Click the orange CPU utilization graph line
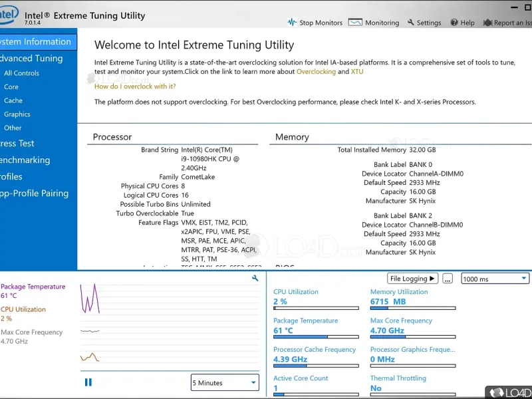Viewport: 532px width, 399px height. tap(90, 357)
